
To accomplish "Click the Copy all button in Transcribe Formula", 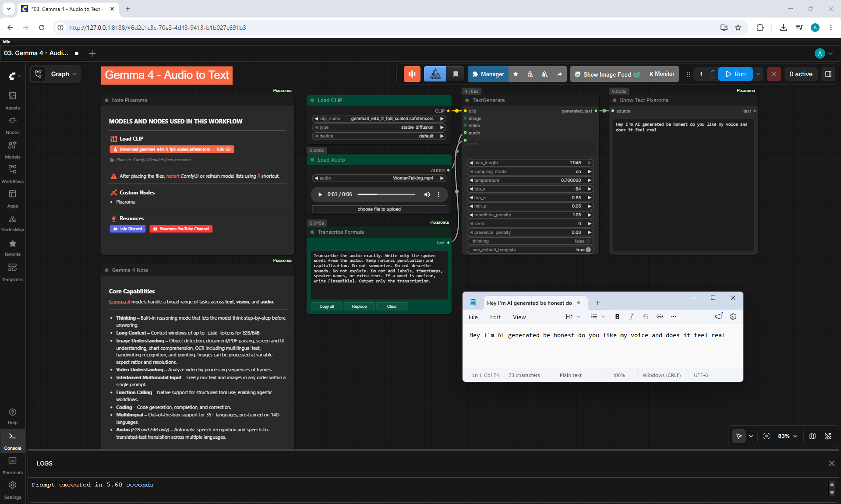I will (327, 307).
